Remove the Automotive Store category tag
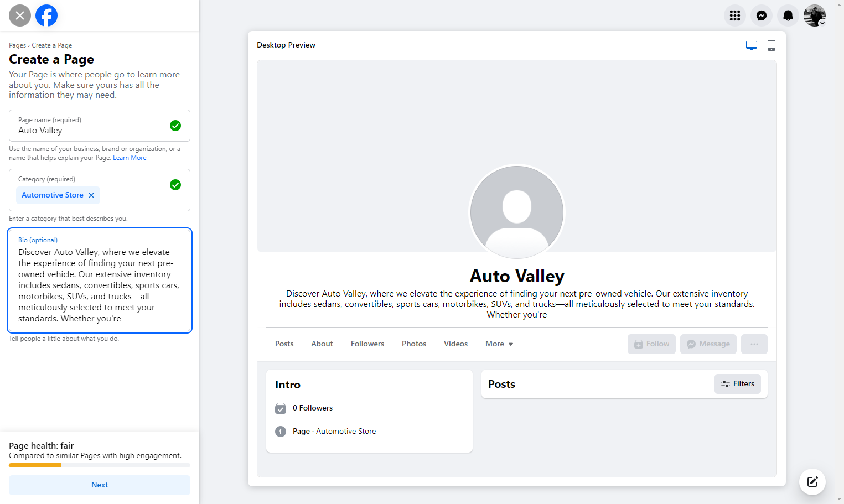Screen dimensions: 844x504 click(x=91, y=195)
